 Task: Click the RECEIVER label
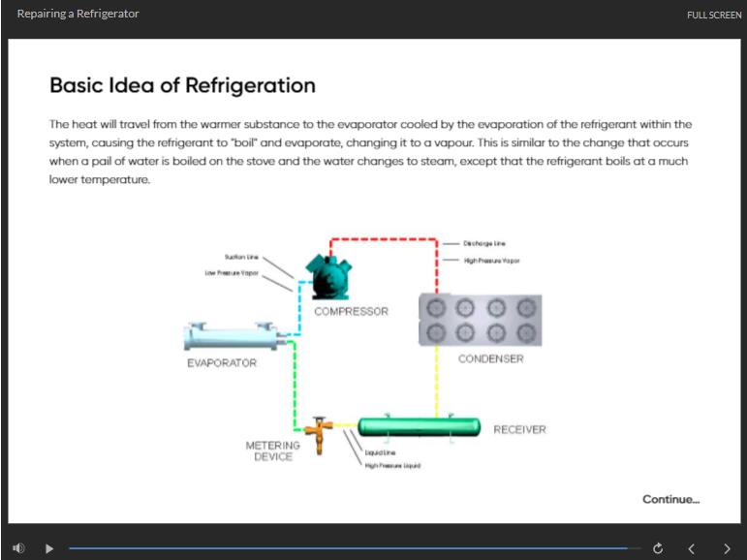[519, 430]
